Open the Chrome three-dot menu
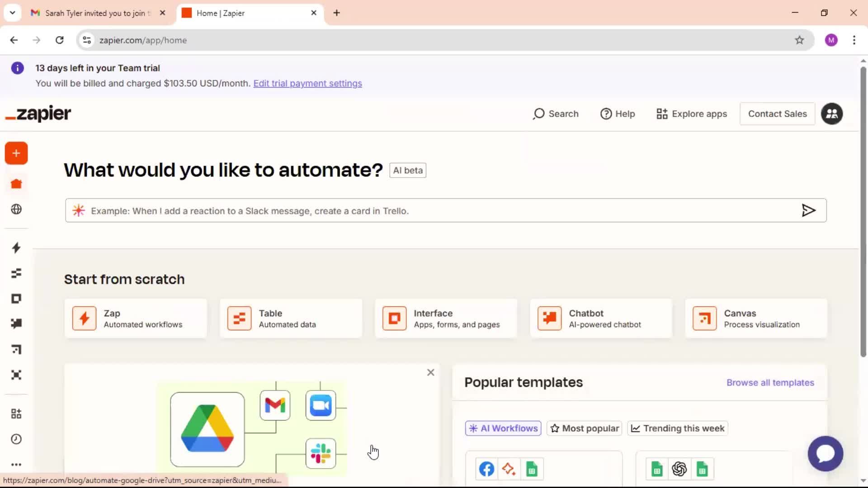This screenshot has width=868, height=488. tap(854, 40)
